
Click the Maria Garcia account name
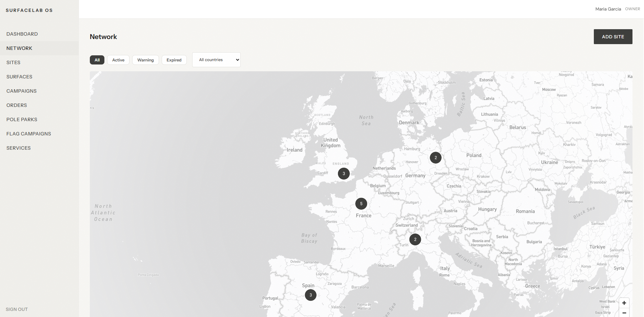pyautogui.click(x=608, y=9)
